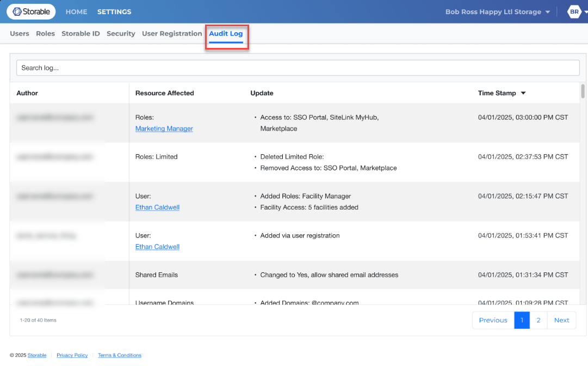588x366 pixels.
Task: Open the Privacy Policy link
Action: click(72, 355)
